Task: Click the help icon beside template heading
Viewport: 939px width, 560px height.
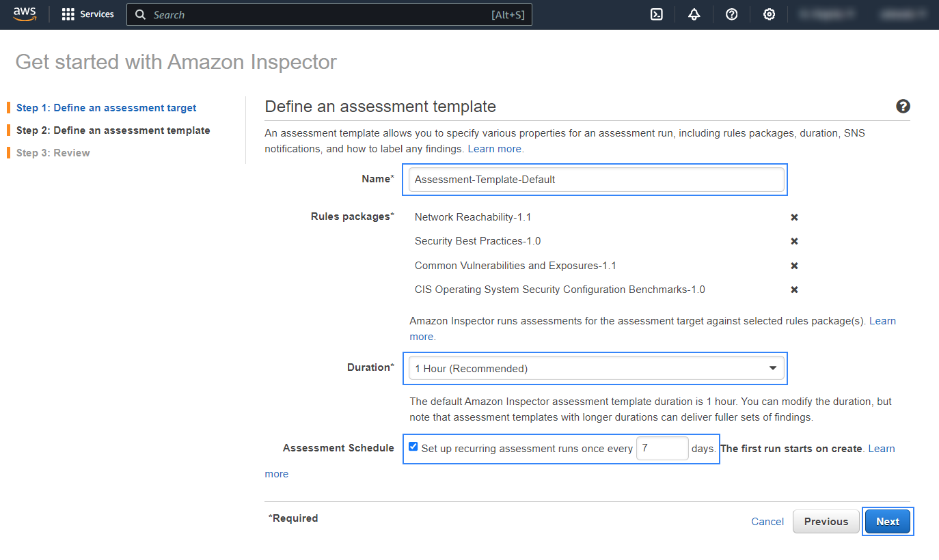Action: point(903,107)
